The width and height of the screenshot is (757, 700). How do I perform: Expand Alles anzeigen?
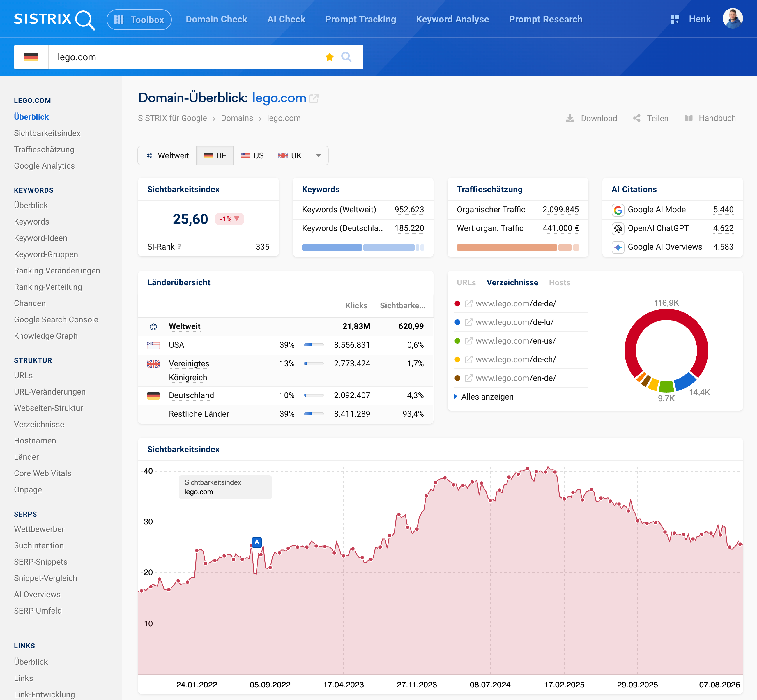click(484, 397)
